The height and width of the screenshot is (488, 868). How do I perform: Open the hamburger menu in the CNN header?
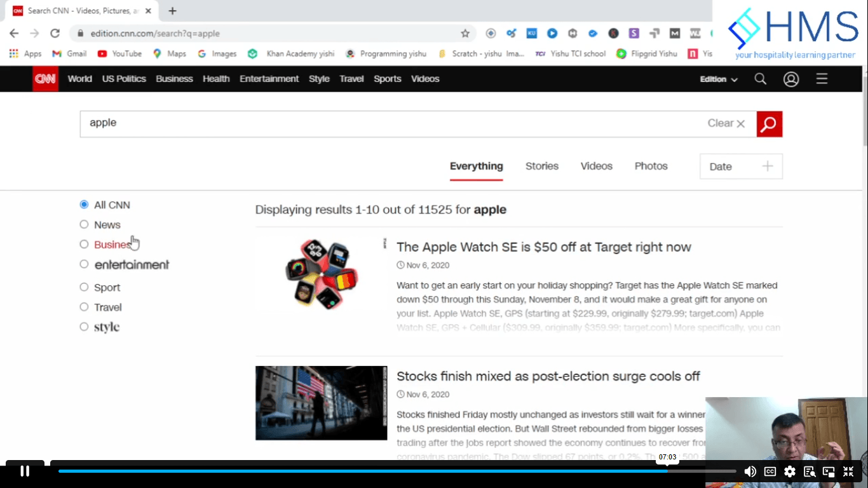tap(822, 79)
